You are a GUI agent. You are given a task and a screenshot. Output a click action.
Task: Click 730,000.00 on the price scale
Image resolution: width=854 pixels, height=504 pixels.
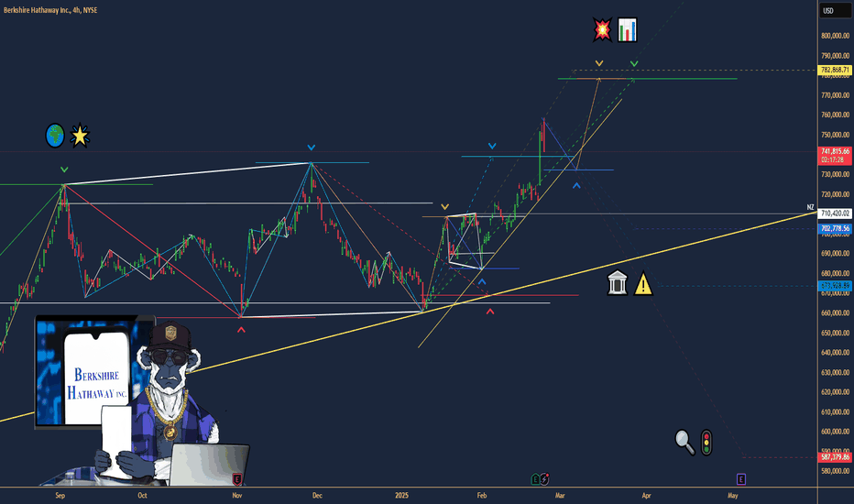[x=835, y=174]
